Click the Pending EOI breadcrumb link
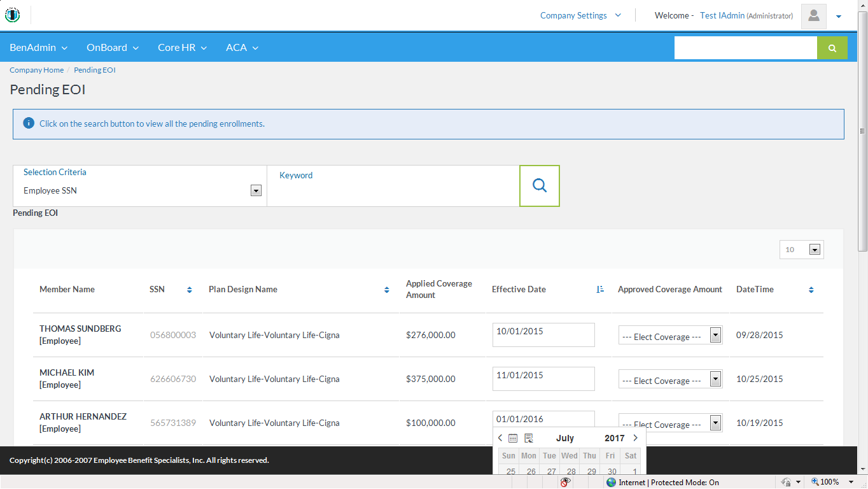Image resolution: width=868 pixels, height=489 pixels. pos(95,70)
